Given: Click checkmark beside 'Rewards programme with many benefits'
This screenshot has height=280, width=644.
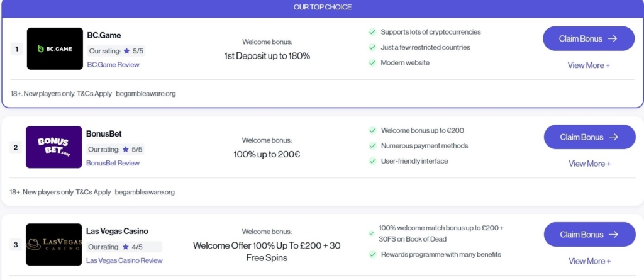Looking at the screenshot, I should (372, 255).
